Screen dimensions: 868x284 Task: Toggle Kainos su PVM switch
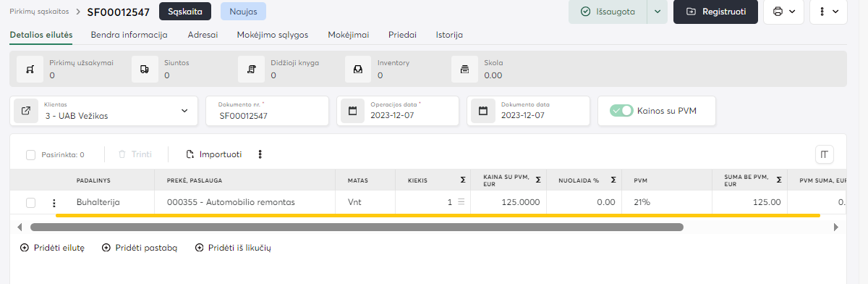[621, 111]
